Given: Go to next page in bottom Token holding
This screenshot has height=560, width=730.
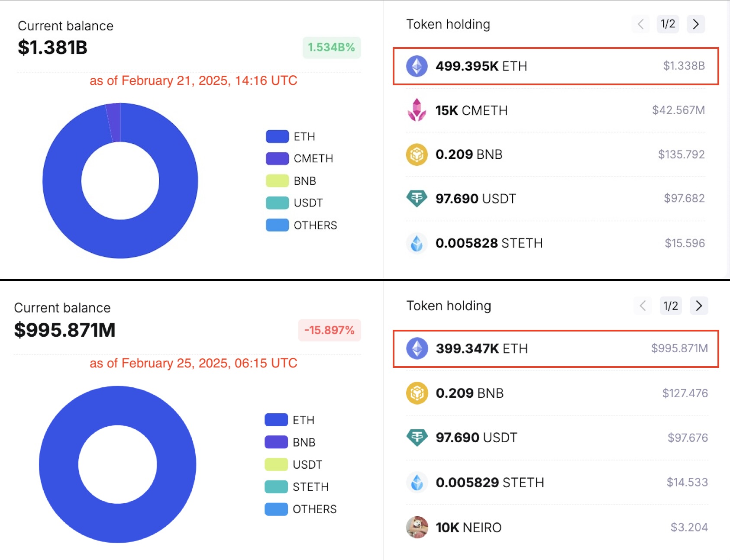Looking at the screenshot, I should [699, 306].
